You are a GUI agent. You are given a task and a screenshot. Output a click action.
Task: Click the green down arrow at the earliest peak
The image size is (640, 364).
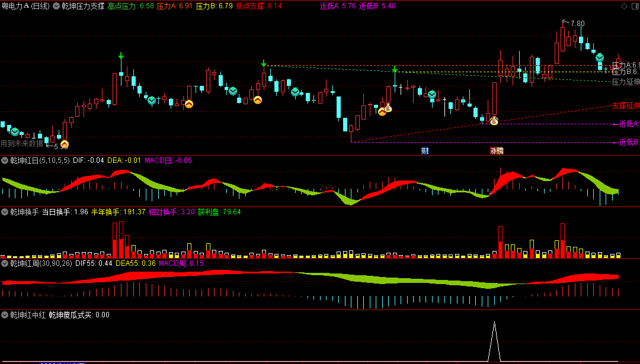[121, 56]
